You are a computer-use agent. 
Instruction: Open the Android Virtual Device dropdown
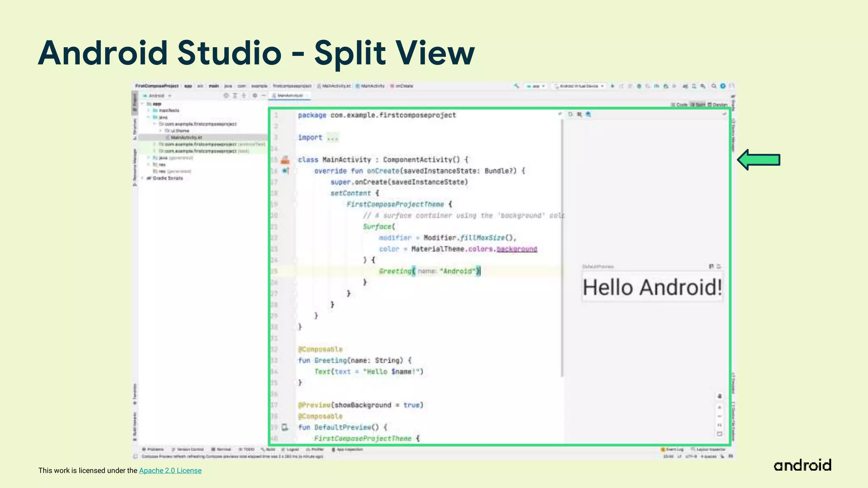point(579,86)
